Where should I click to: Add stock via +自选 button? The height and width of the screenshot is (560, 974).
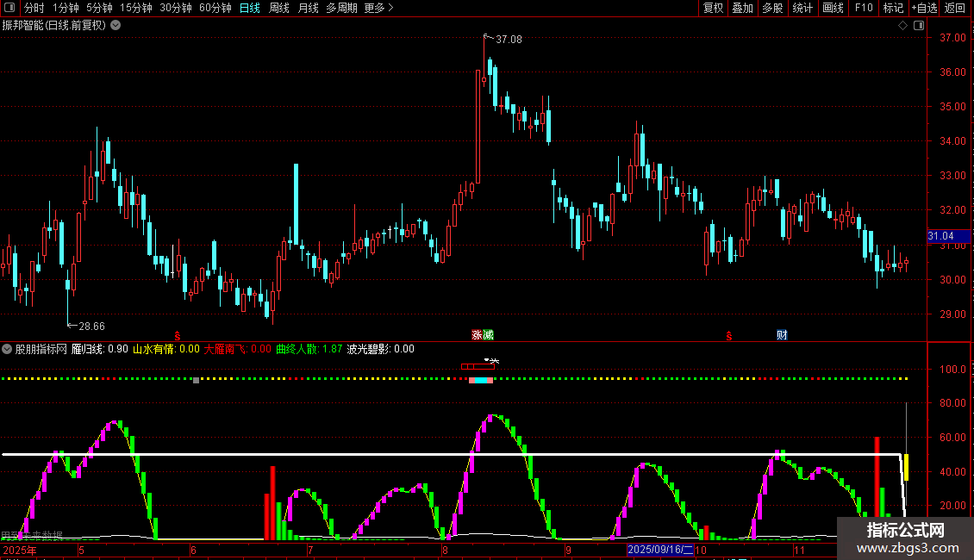[924, 8]
